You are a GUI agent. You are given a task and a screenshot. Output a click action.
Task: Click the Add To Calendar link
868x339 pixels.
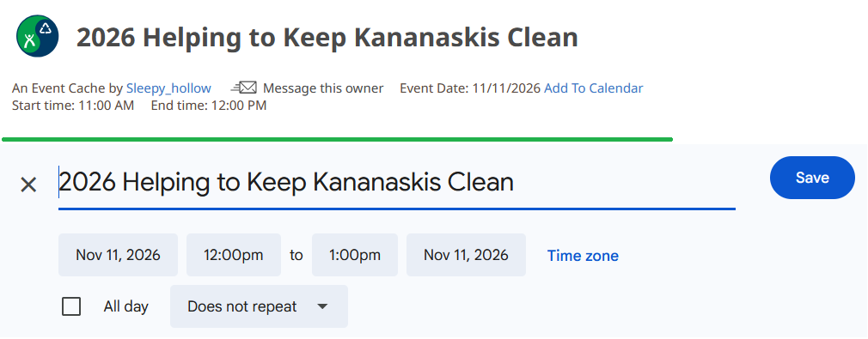coord(594,88)
